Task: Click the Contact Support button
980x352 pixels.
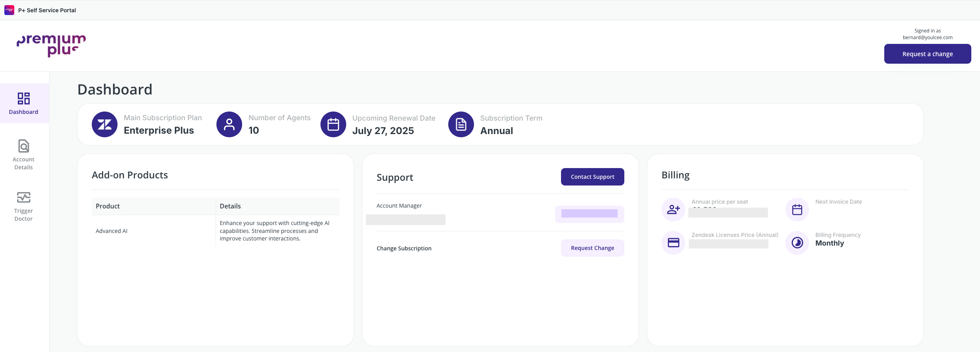Action: (592, 177)
